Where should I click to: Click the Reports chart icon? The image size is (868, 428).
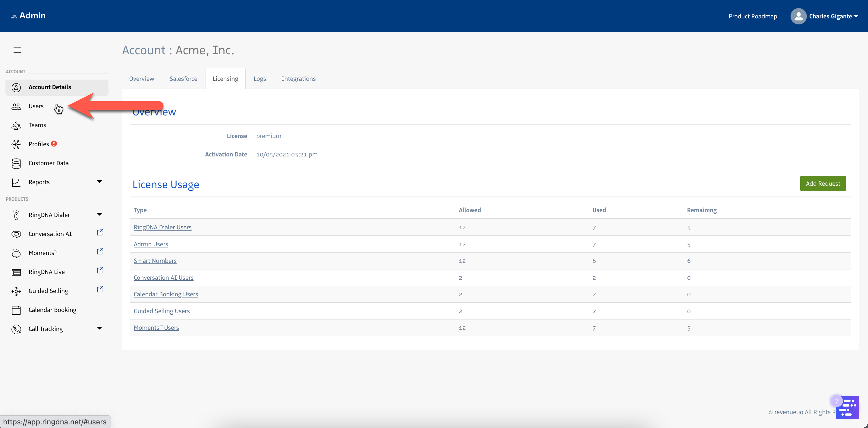(16, 182)
